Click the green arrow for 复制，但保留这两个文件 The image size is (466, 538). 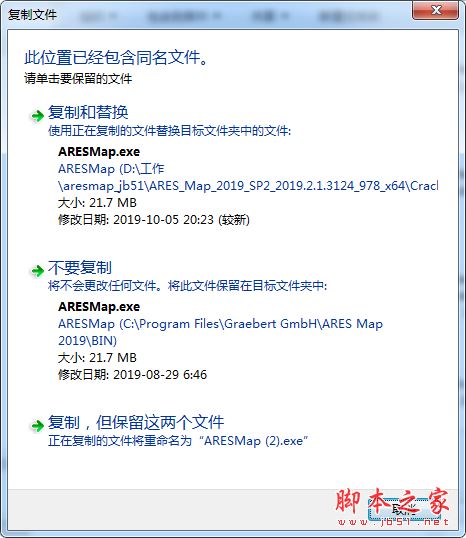(37, 426)
